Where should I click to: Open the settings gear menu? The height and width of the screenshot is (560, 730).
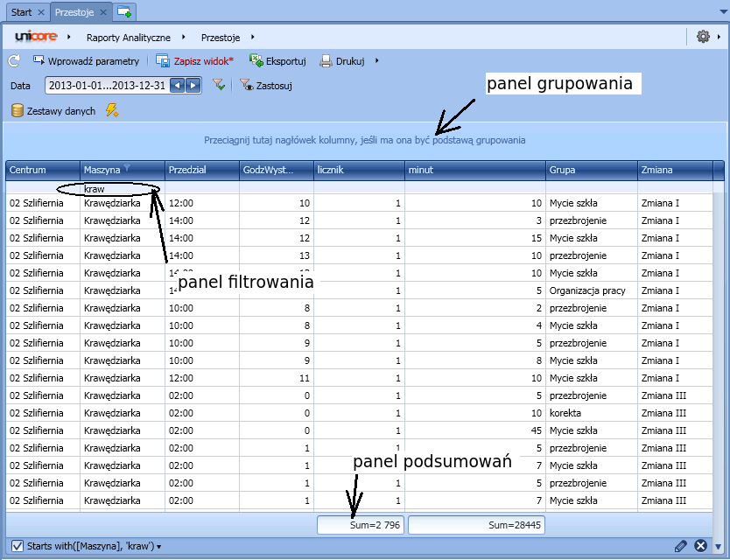click(x=703, y=37)
